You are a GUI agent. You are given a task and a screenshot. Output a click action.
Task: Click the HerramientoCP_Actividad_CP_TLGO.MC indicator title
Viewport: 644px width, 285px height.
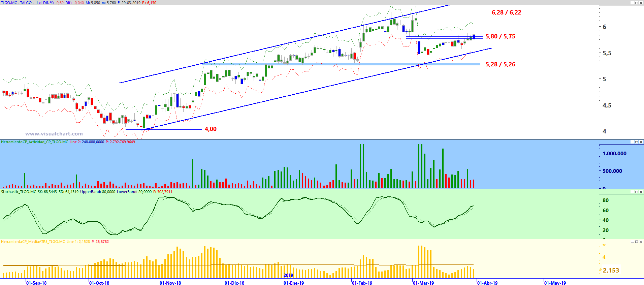pos(34,142)
